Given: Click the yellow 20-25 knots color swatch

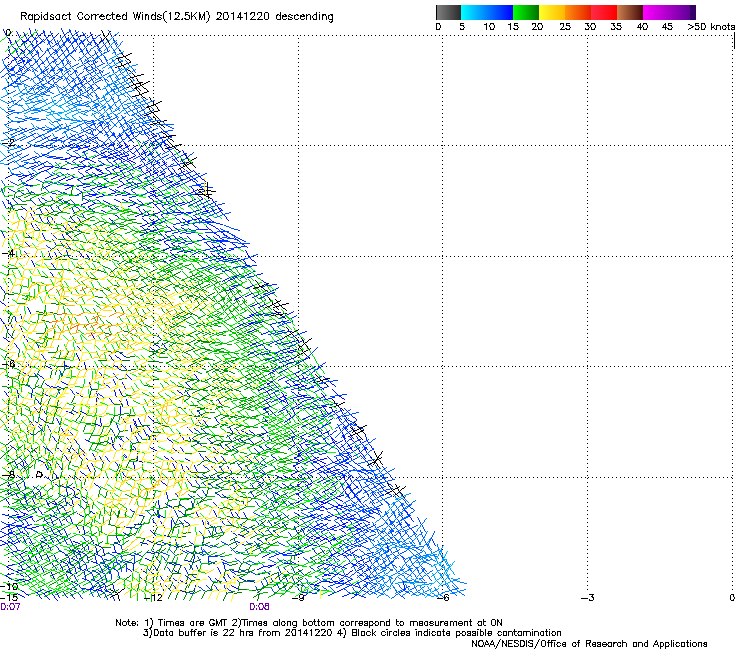Looking at the screenshot, I should coord(552,12).
